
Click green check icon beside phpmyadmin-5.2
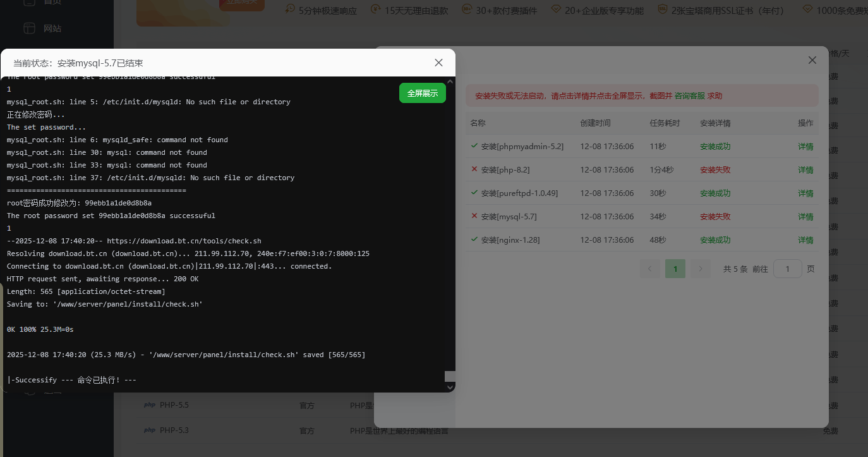point(474,146)
